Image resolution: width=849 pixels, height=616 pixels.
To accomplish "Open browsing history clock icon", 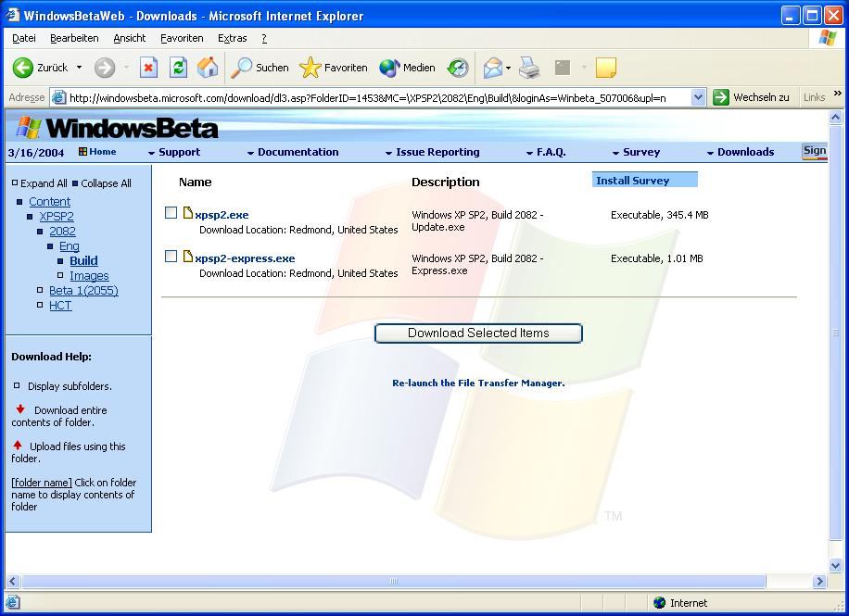I will pos(458,68).
